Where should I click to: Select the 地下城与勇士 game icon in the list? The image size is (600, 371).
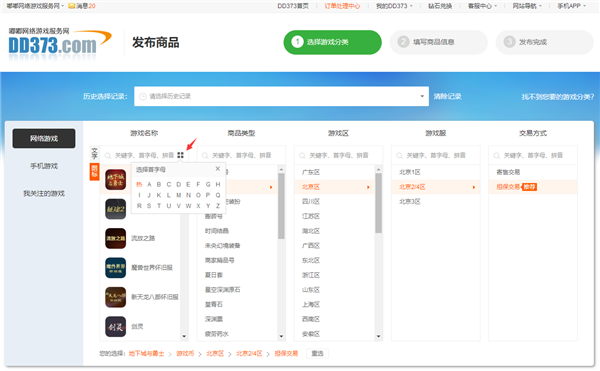pyautogui.click(x=116, y=180)
